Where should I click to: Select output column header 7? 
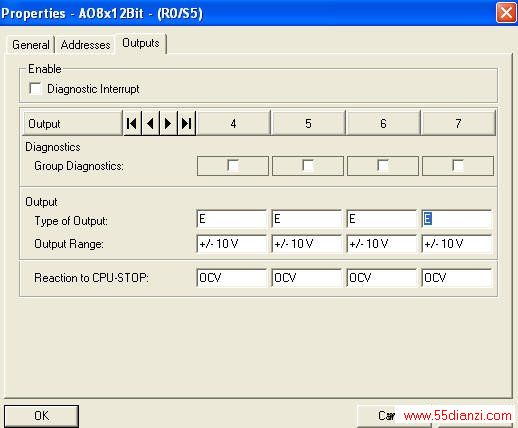(x=458, y=124)
